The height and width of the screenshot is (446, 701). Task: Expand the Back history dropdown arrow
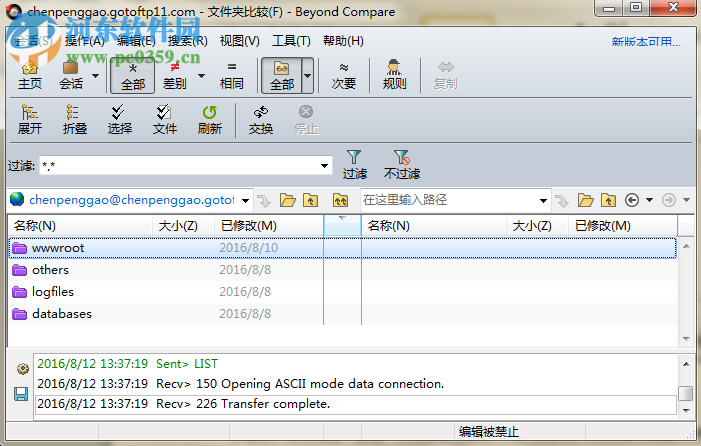pos(650,200)
